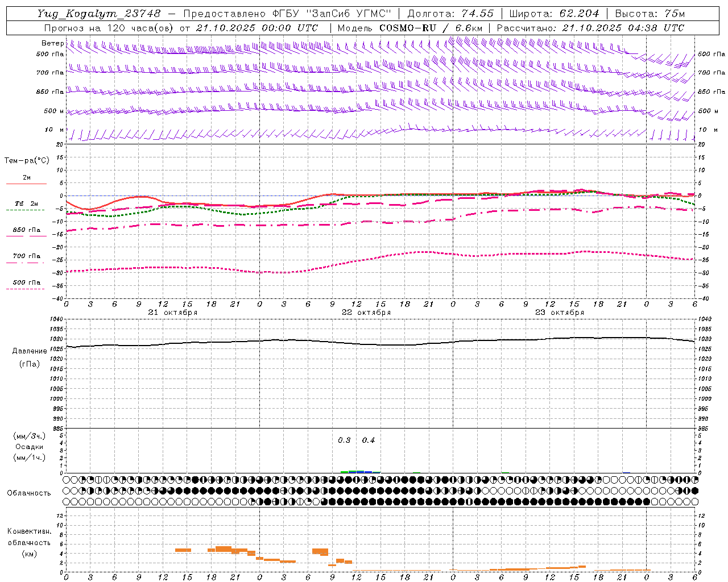
Task: Click the solid red line sample under '2м' legend
Action: 26,184
